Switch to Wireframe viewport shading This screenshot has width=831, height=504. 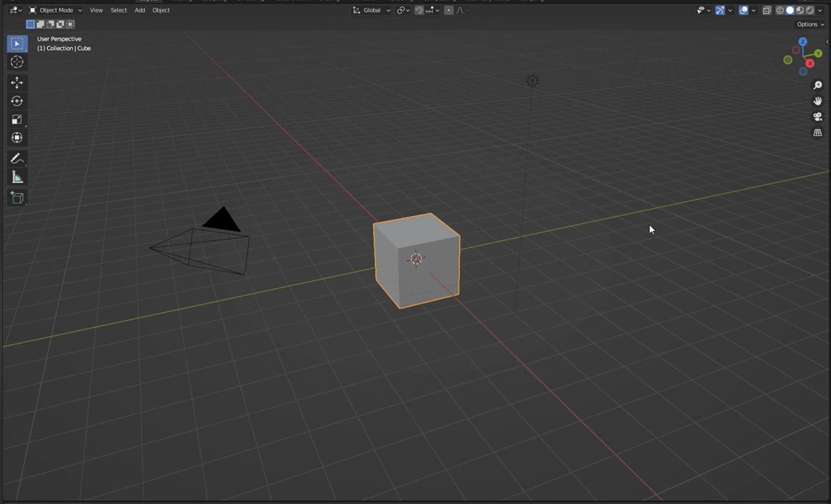(x=779, y=10)
